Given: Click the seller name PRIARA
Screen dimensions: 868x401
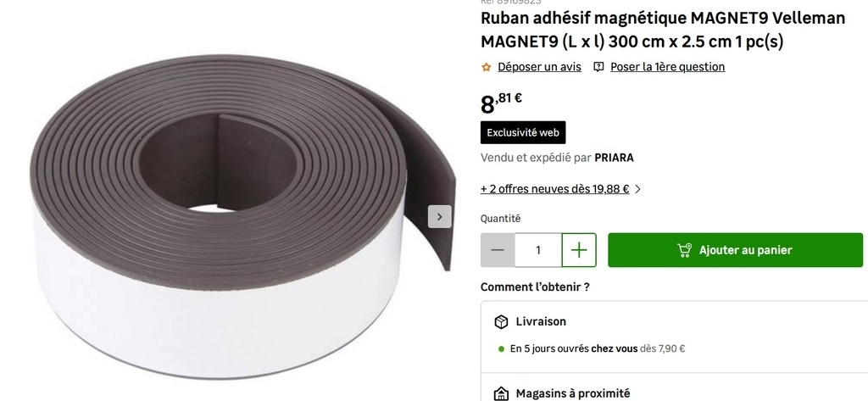Looking at the screenshot, I should coord(614,158).
